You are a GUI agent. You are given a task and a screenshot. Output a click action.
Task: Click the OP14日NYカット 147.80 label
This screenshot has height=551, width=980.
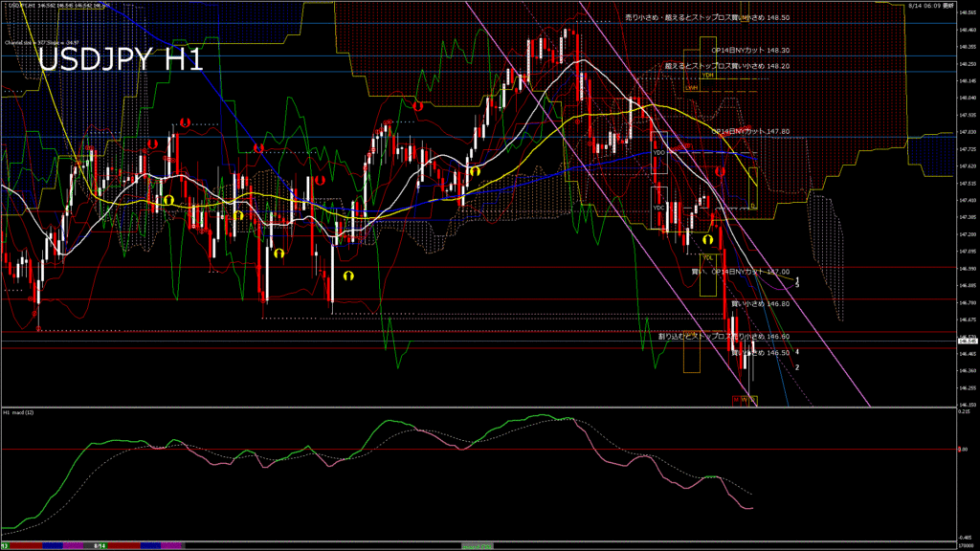750,130
